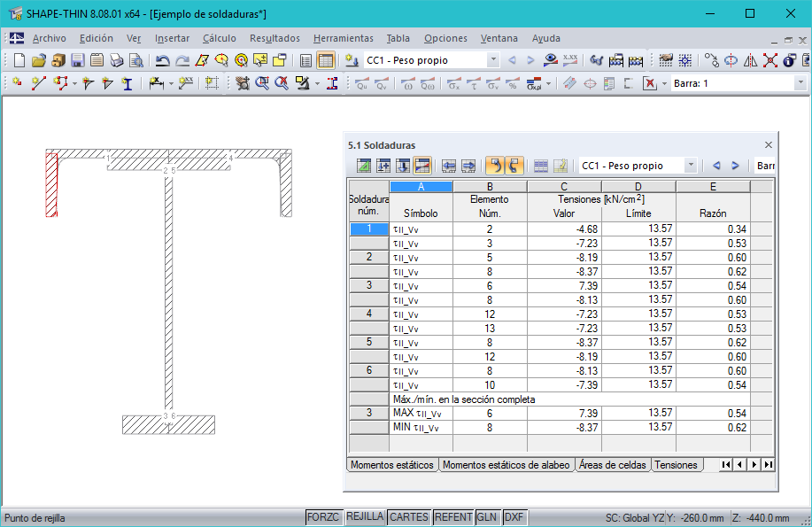
Task: Toggle REFENT object snap in status bar
Action: pyautogui.click(x=453, y=516)
